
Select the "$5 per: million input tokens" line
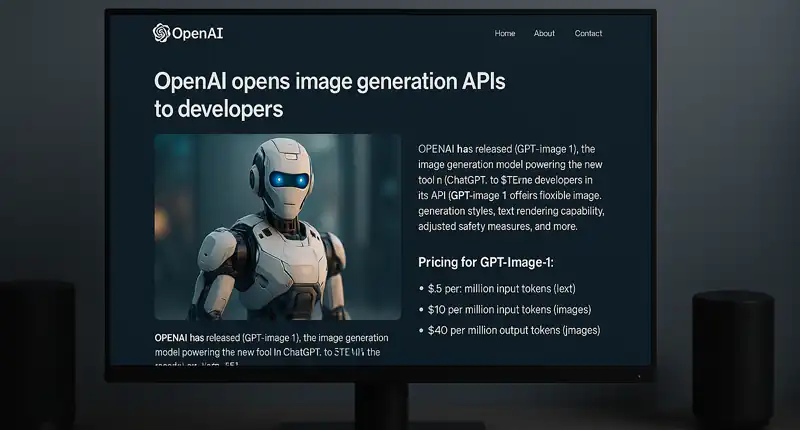[497, 289]
